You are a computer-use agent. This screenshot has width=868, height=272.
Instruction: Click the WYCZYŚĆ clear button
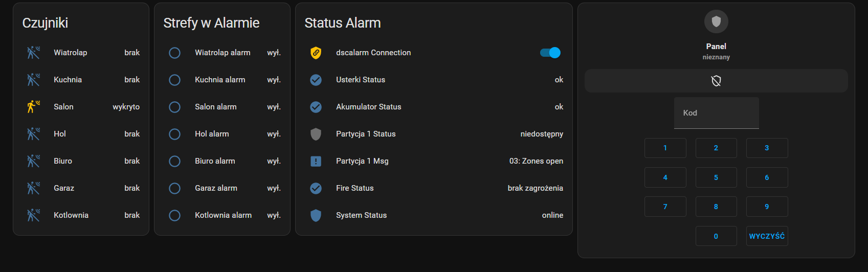[767, 236]
